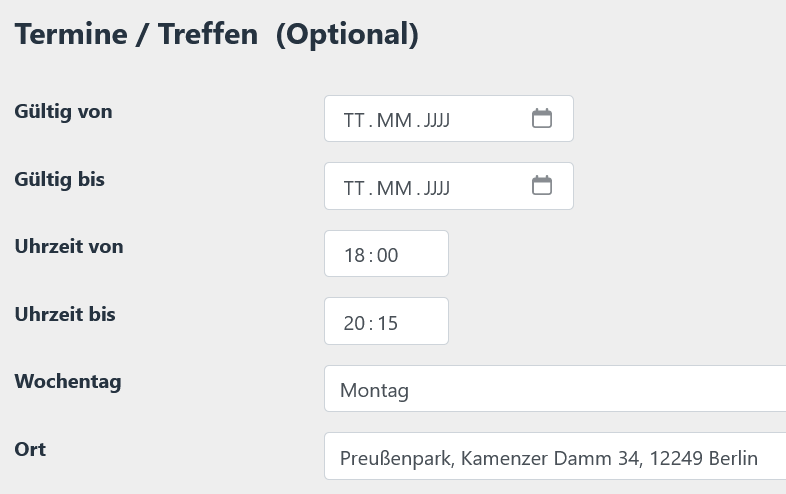This screenshot has width=786, height=494.
Task: Click hour 18 in Uhrzeit von
Action: [x=354, y=255]
